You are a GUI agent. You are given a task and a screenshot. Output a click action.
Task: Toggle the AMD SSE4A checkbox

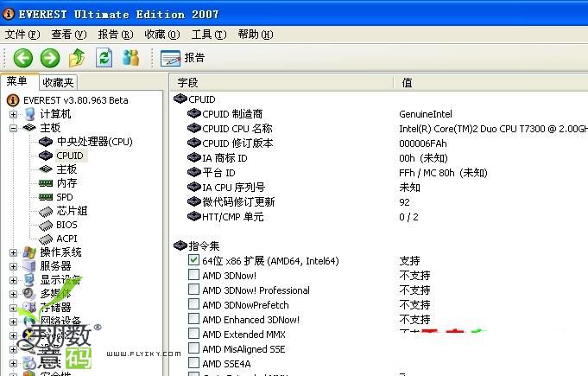click(193, 362)
